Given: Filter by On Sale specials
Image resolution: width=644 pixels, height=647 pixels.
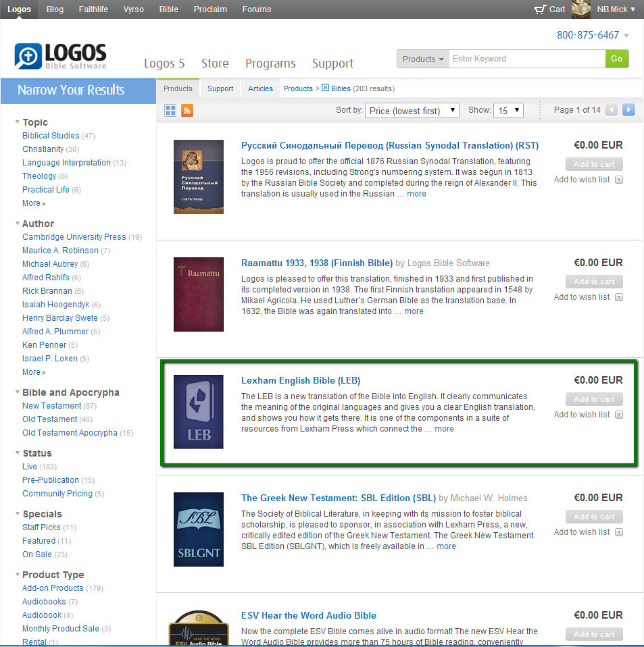Looking at the screenshot, I should tap(37, 554).
